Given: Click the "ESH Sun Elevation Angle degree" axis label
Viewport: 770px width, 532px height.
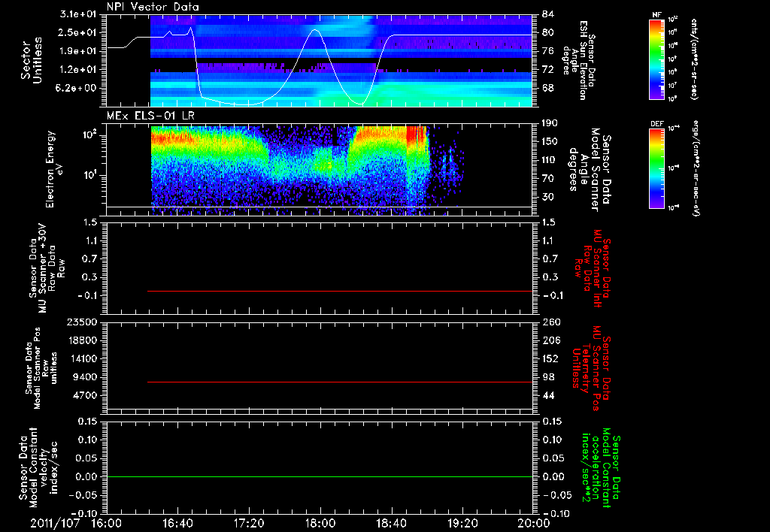Looking at the screenshot, I should pyautogui.click(x=580, y=60).
